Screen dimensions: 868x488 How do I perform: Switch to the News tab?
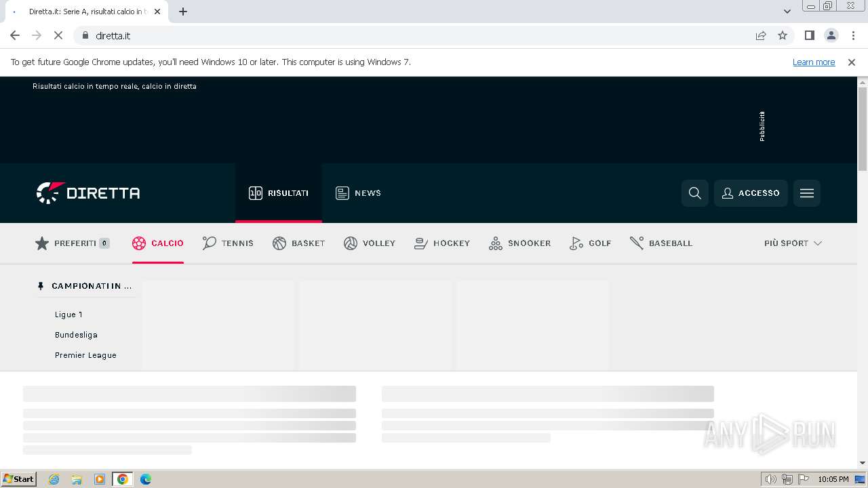[x=358, y=193]
